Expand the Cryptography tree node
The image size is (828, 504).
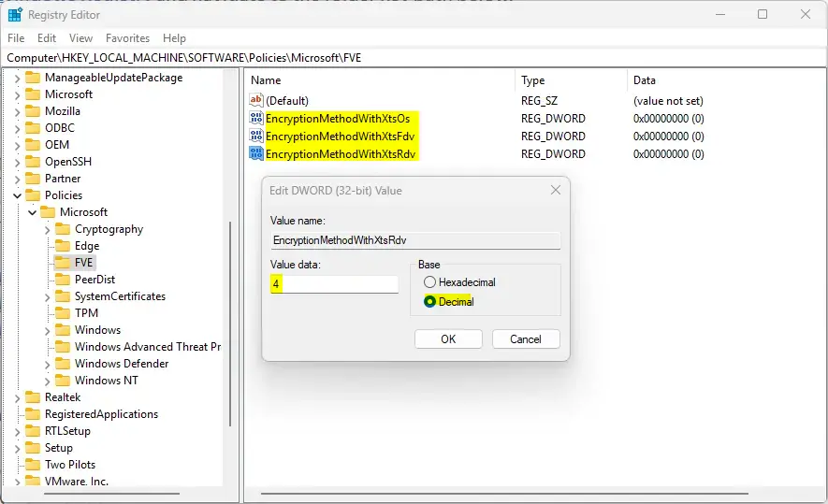pos(47,230)
